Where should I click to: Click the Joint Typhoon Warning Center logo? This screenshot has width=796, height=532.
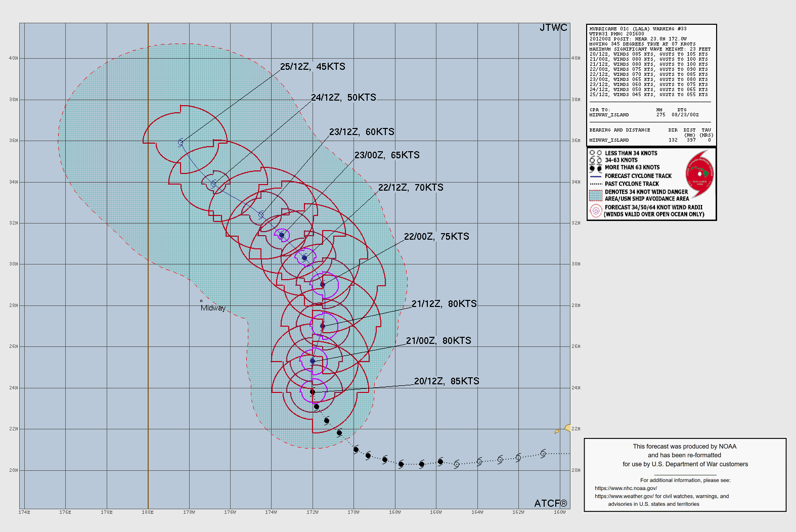point(700,173)
